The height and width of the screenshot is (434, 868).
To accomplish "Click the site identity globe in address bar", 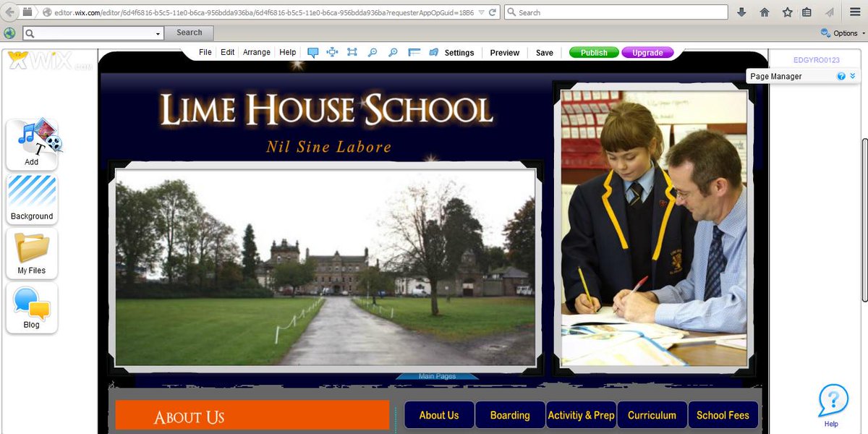I will [48, 12].
